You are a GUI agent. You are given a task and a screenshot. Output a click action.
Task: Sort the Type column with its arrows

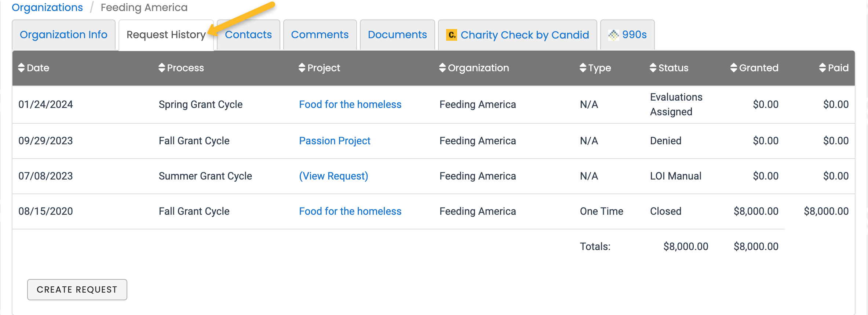coord(582,68)
